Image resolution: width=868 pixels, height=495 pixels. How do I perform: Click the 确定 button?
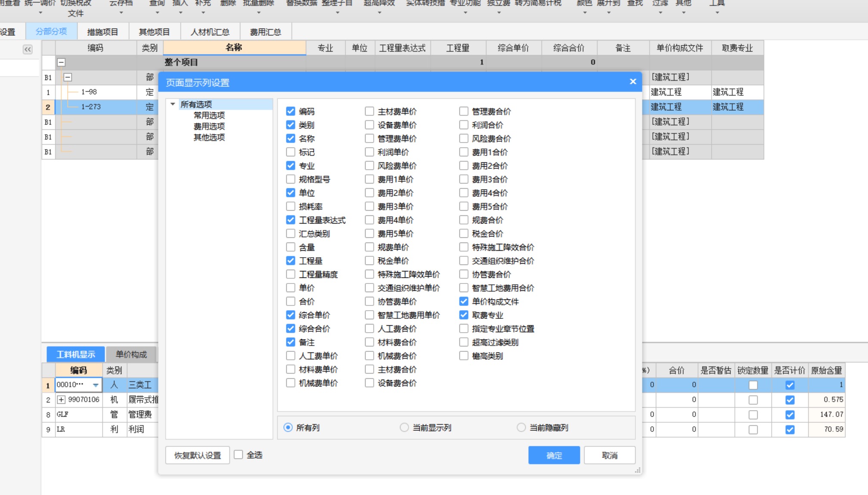554,455
